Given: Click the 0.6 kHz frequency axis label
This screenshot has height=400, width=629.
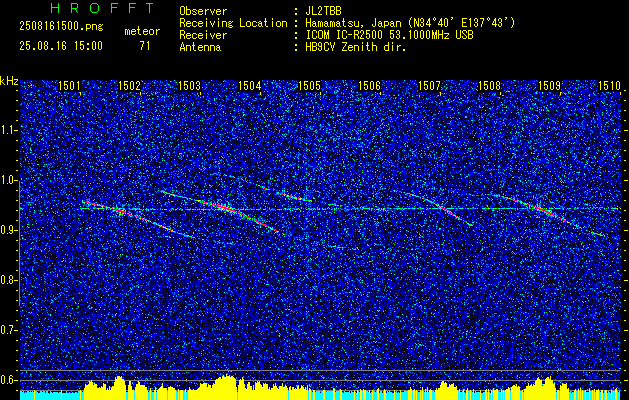Looking at the screenshot, I should click(8, 380).
